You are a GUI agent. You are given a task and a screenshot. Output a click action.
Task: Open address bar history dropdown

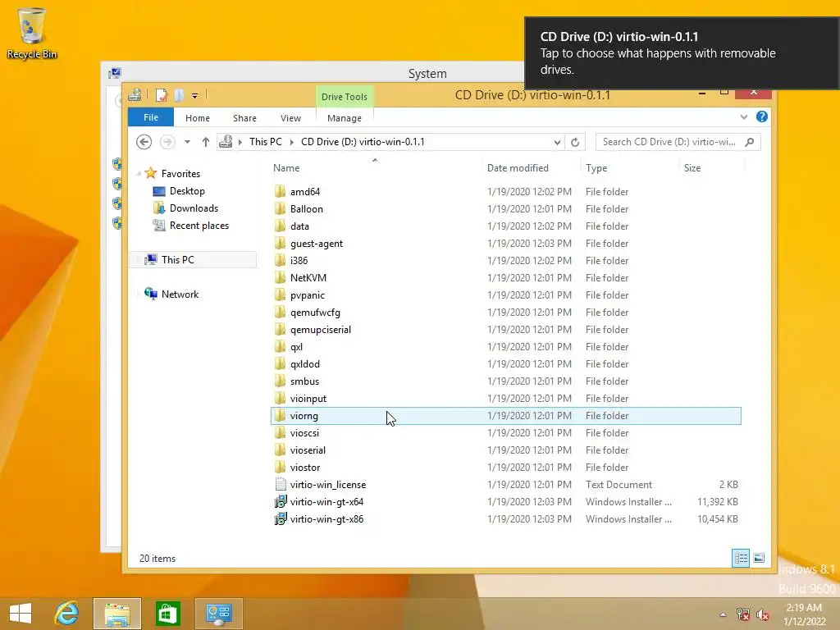click(x=557, y=142)
